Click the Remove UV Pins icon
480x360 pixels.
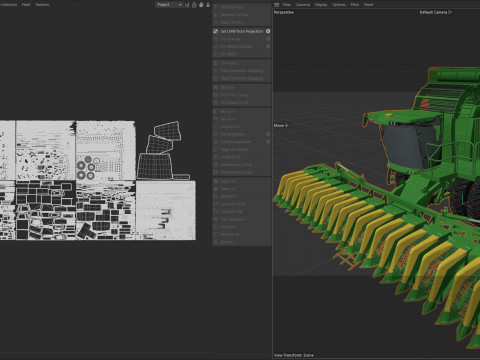(216, 15)
